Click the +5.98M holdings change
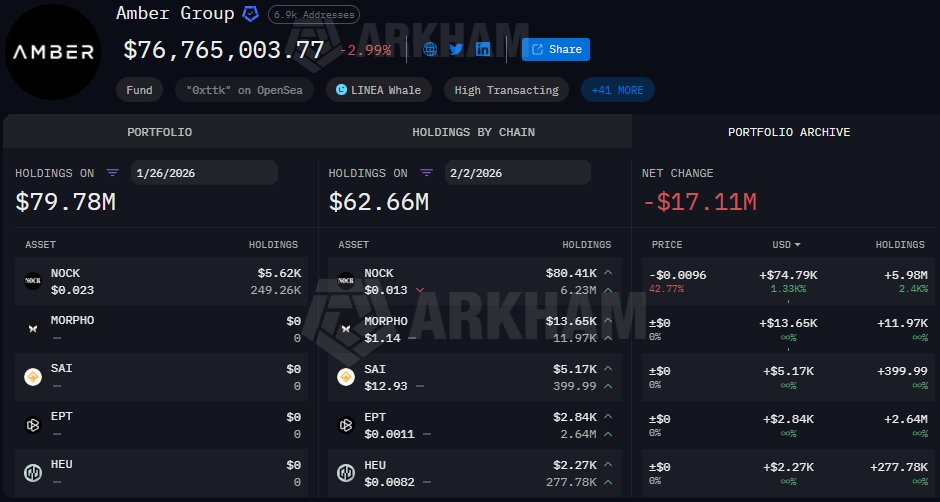The image size is (940, 502). [906, 275]
